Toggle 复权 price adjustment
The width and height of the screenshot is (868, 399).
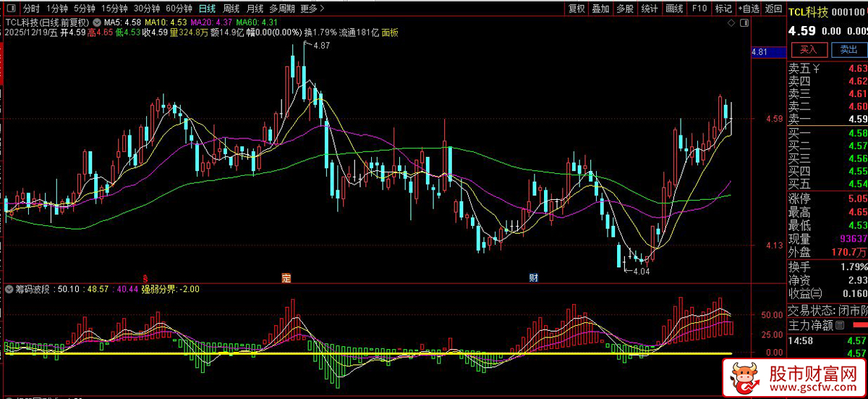pos(576,9)
